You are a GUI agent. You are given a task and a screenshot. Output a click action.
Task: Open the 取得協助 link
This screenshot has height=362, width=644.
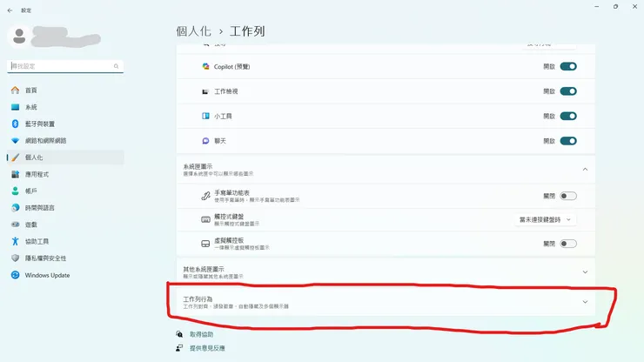tap(201, 334)
